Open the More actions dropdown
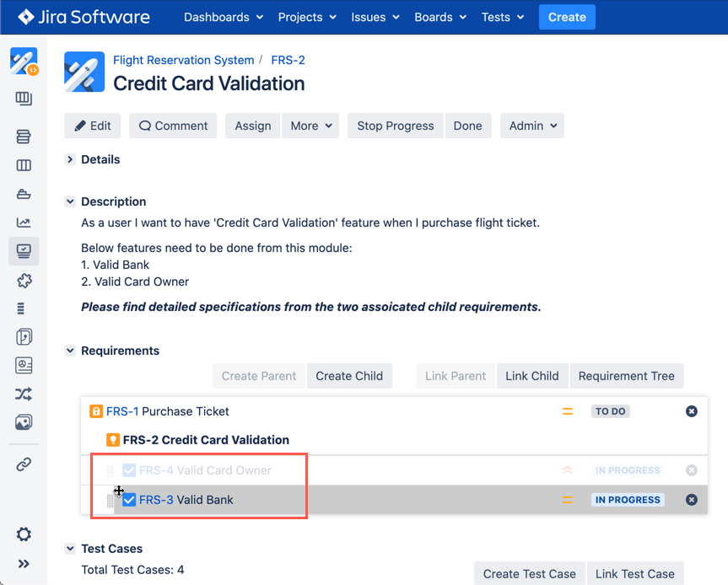728x585 pixels. click(x=310, y=126)
